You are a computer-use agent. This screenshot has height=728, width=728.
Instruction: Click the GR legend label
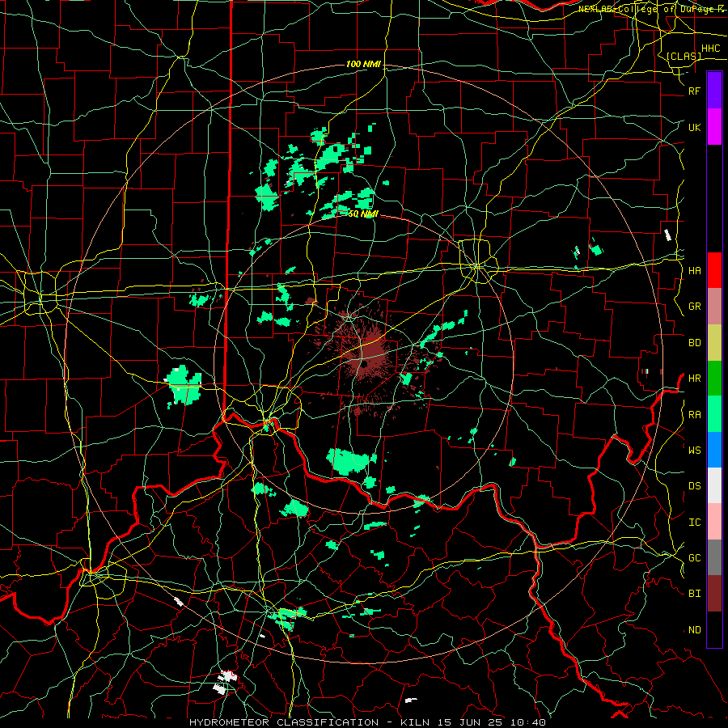pos(694,306)
